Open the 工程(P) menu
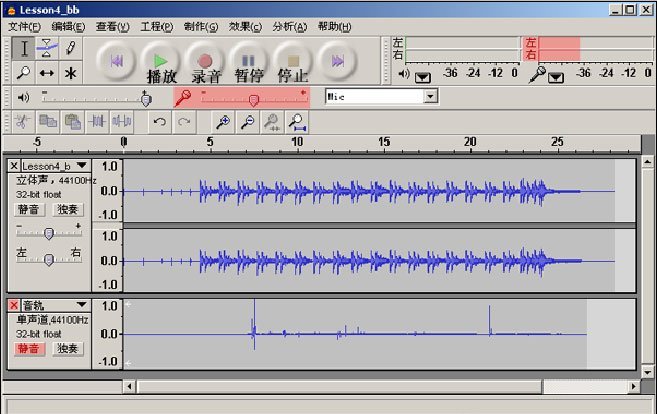657x414 pixels. [156, 27]
